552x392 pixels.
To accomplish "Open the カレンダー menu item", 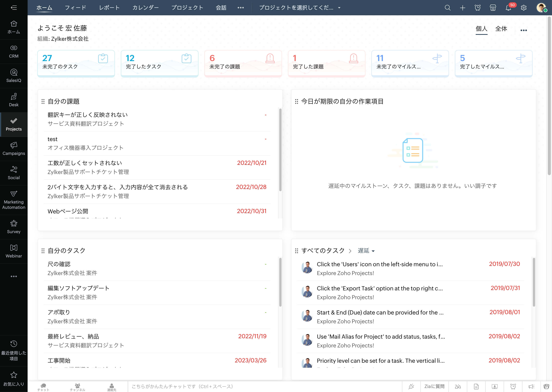I will [145, 7].
